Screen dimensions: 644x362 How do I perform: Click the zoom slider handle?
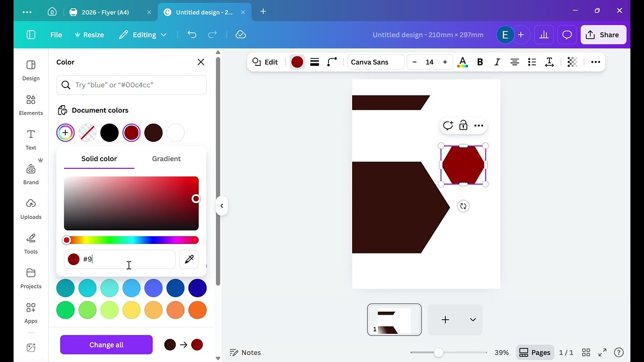[x=439, y=352]
